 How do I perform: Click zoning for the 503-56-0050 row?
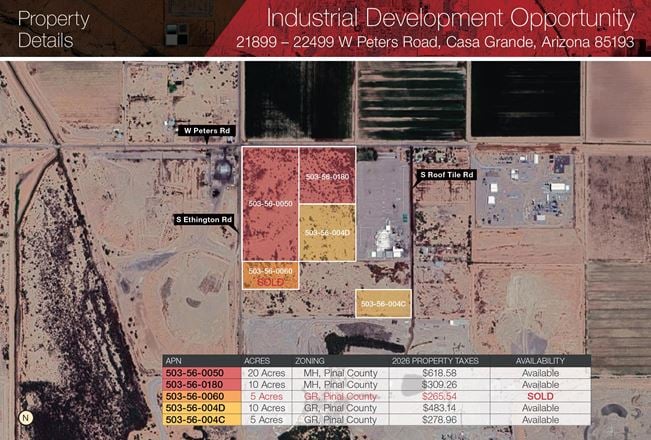click(x=340, y=373)
